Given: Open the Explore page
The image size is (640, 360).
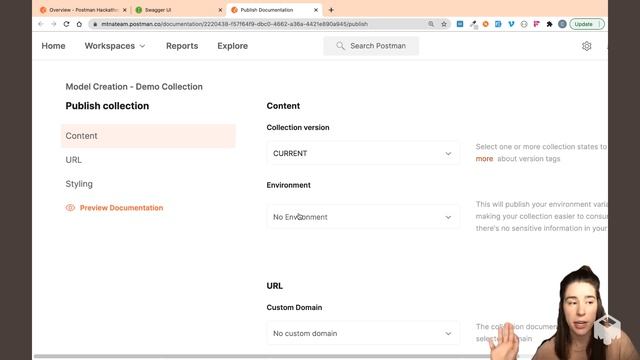Looking at the screenshot, I should [233, 46].
